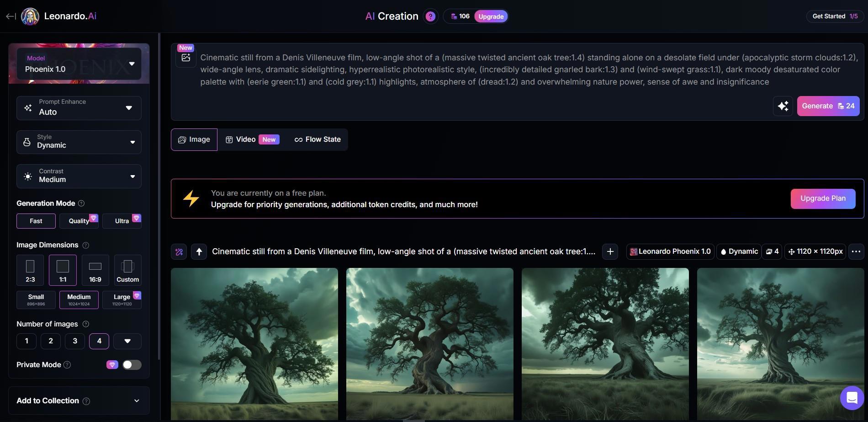Click the Upgrade Plan button
Viewport: 868px width, 422px height.
(x=823, y=198)
